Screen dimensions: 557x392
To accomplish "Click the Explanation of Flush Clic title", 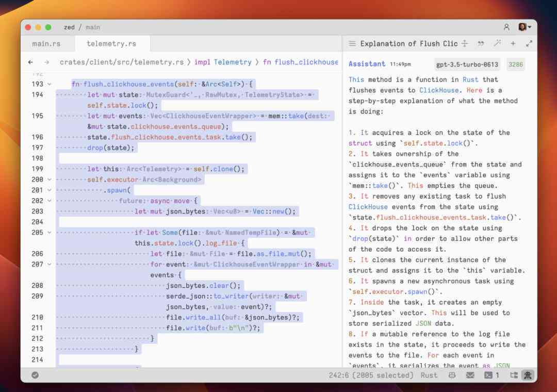I will [x=409, y=44].
